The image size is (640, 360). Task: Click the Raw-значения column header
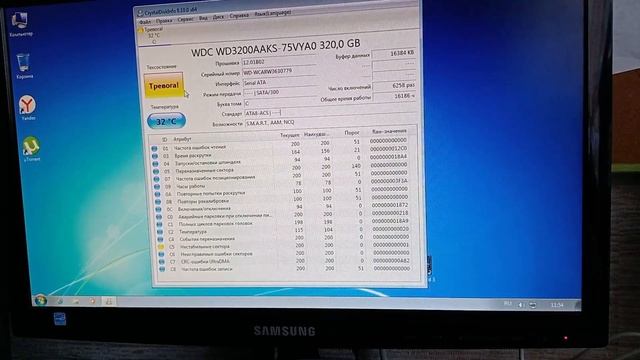click(389, 131)
